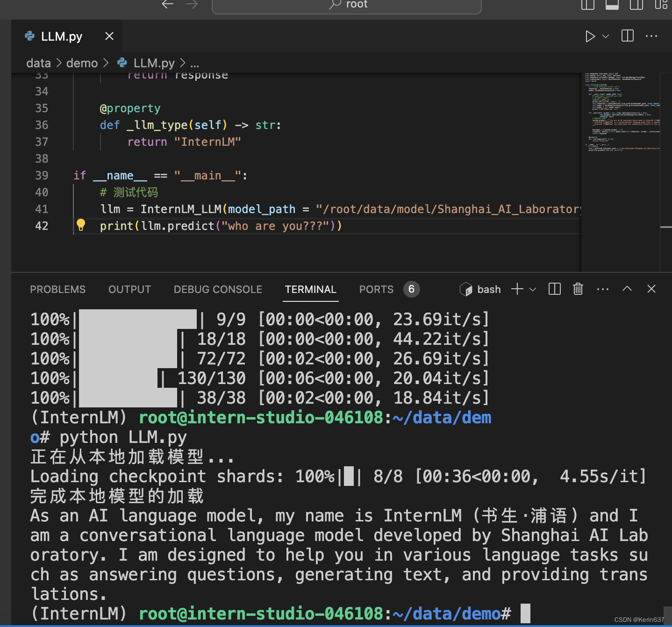Click the lightbulb code action
Screen dimensions: 672x627
click(x=81, y=225)
